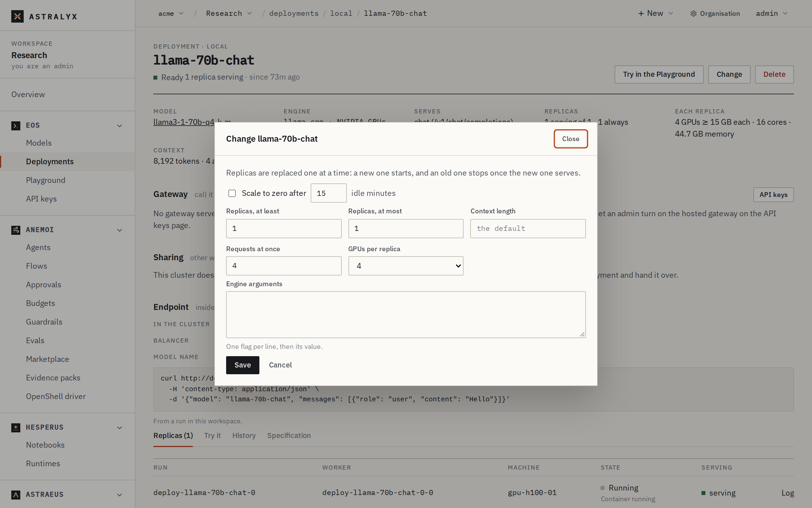Click the EOS section terminal icon
812x508 pixels.
pyautogui.click(x=16, y=126)
